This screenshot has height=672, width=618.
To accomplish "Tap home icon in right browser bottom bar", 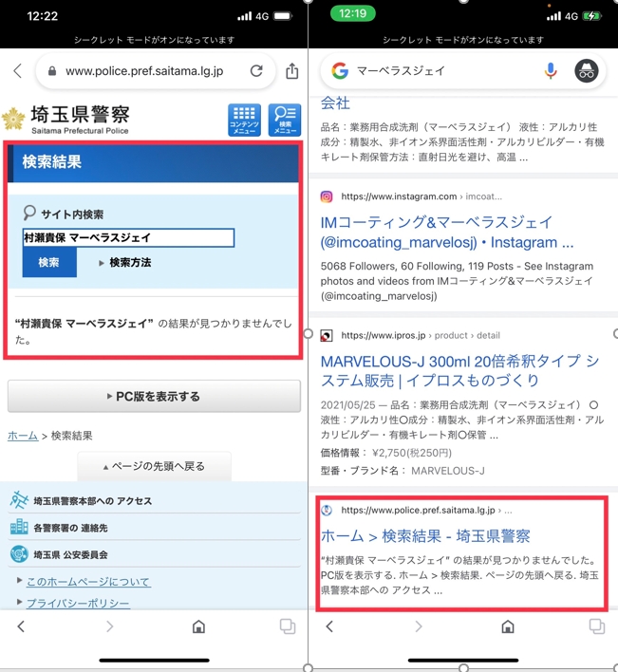I will tap(508, 626).
